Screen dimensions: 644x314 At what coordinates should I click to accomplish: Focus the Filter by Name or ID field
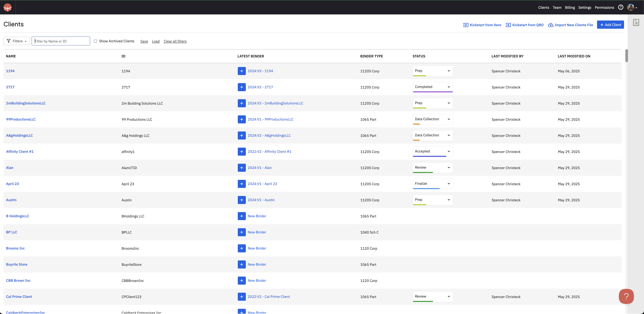click(x=61, y=41)
